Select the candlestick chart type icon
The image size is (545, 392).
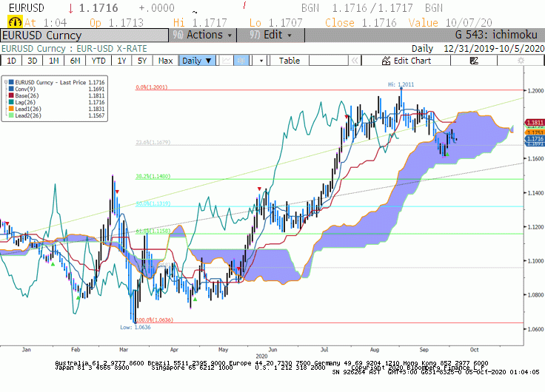[x=241, y=61]
